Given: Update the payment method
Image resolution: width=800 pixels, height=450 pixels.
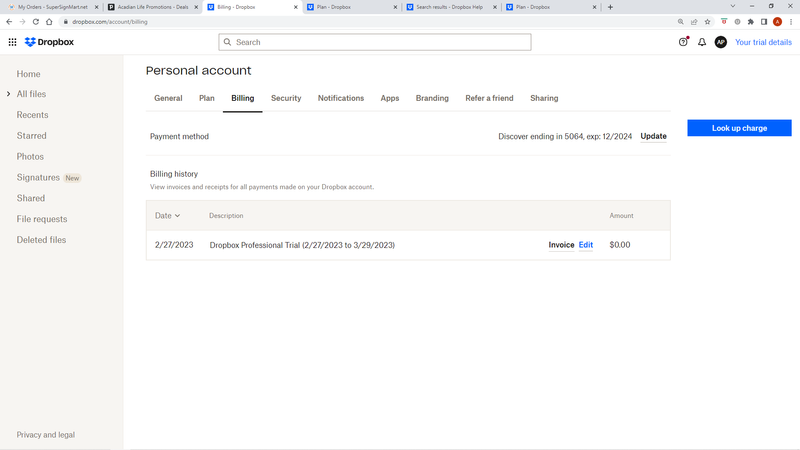Looking at the screenshot, I should click(653, 136).
